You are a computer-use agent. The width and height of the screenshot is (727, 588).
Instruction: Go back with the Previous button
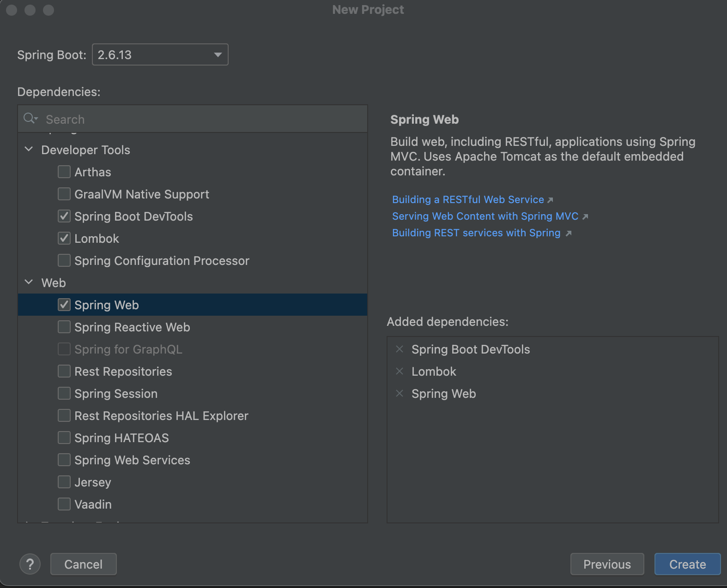pos(607,564)
